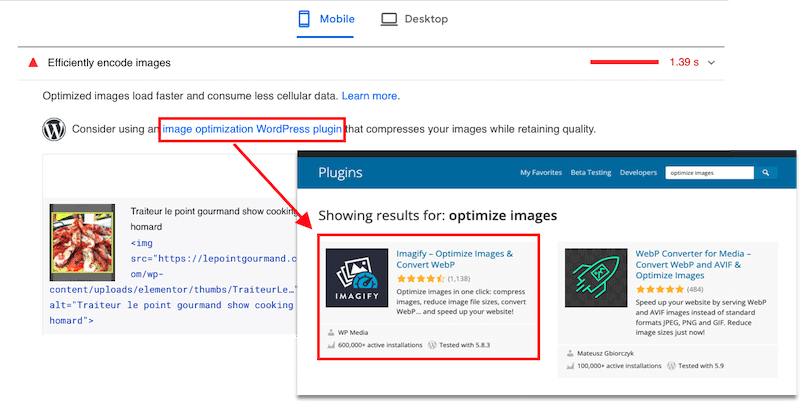Click WordPress icon beside Tested with 5.9
800x402 pixels.
click(x=672, y=366)
